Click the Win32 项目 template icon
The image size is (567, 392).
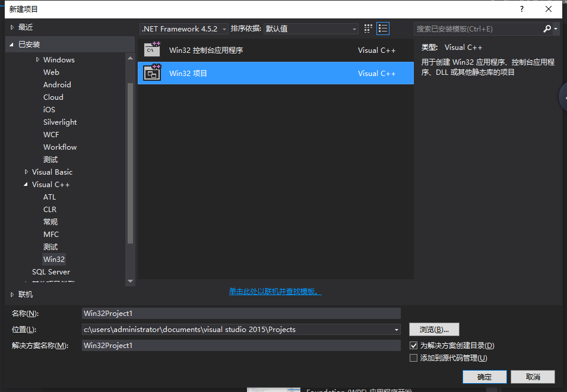coord(152,72)
